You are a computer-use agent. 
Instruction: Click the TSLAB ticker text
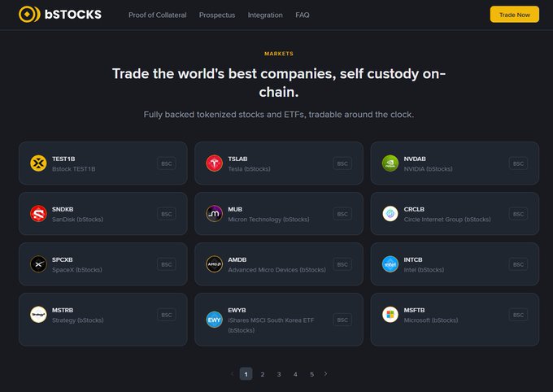pos(237,159)
